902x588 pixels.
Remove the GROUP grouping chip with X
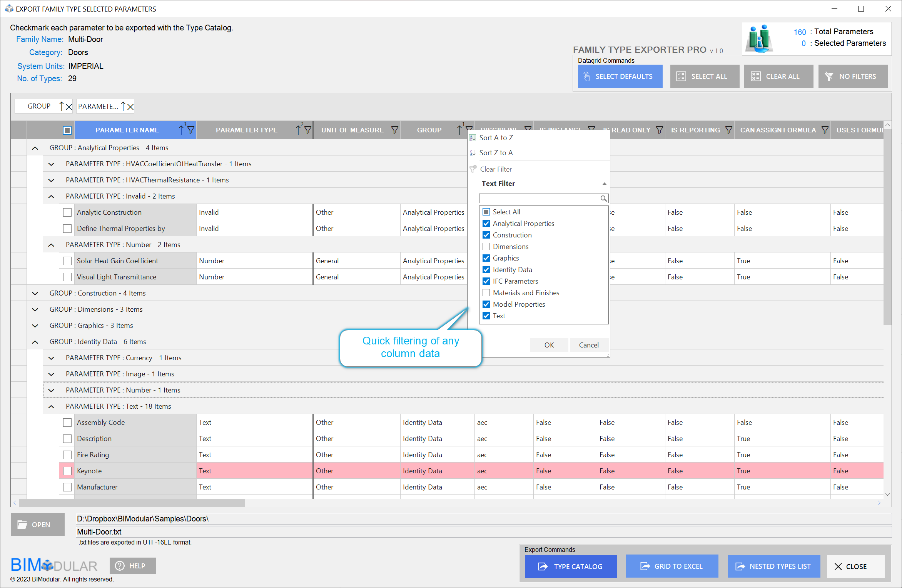[x=69, y=107]
